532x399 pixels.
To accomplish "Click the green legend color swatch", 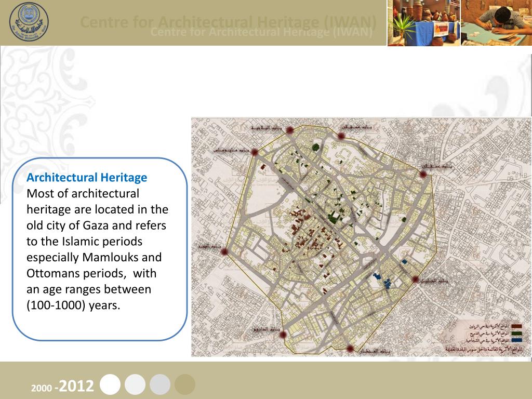I will tap(516, 333).
